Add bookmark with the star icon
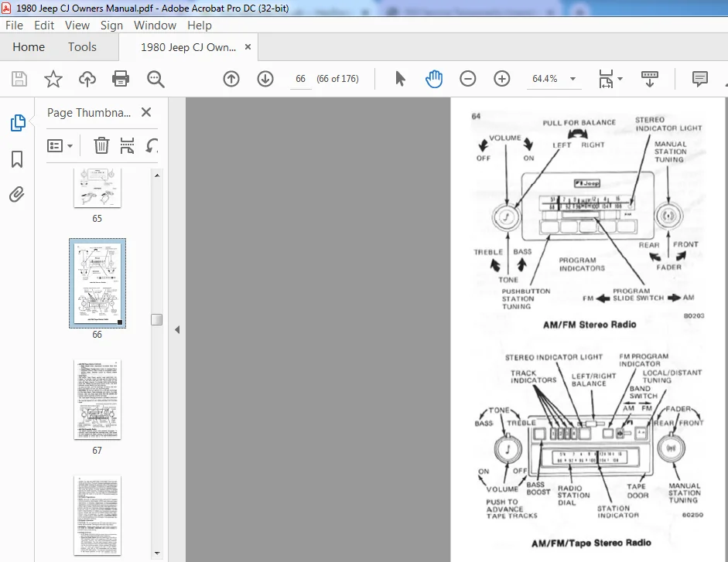728x562 pixels. (x=53, y=79)
